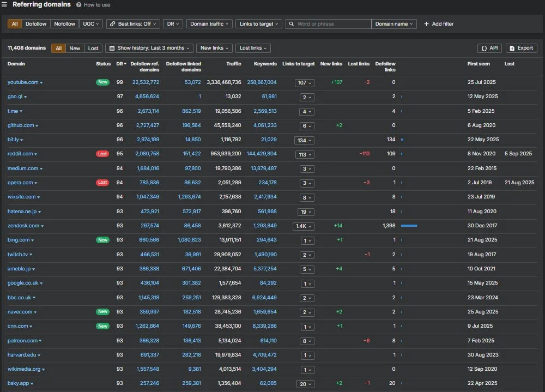The image size is (545, 392).
Task: Expand the bbc.co.uk domain caret
Action: [x=34, y=298]
